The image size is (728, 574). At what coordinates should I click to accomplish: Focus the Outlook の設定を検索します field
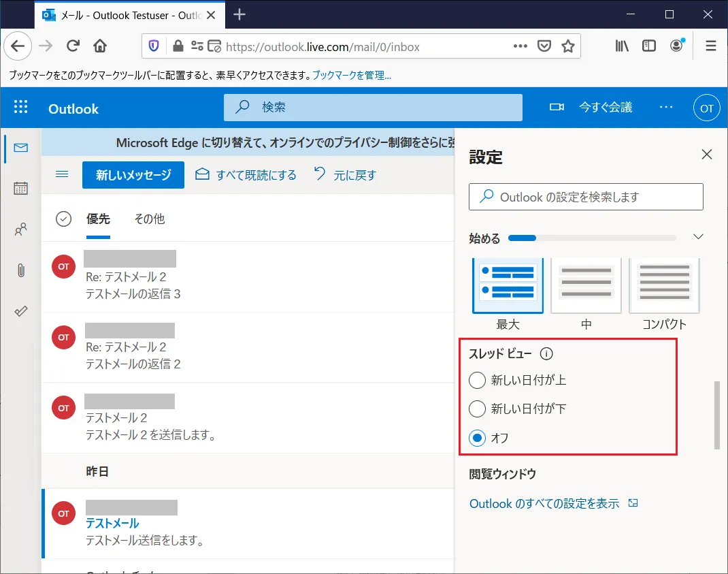[586, 197]
